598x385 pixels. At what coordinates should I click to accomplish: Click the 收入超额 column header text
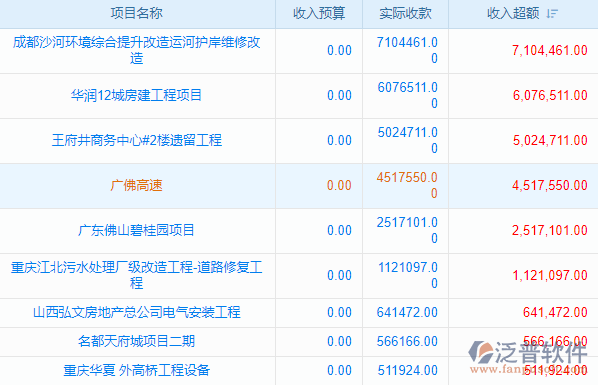pyautogui.click(x=513, y=13)
